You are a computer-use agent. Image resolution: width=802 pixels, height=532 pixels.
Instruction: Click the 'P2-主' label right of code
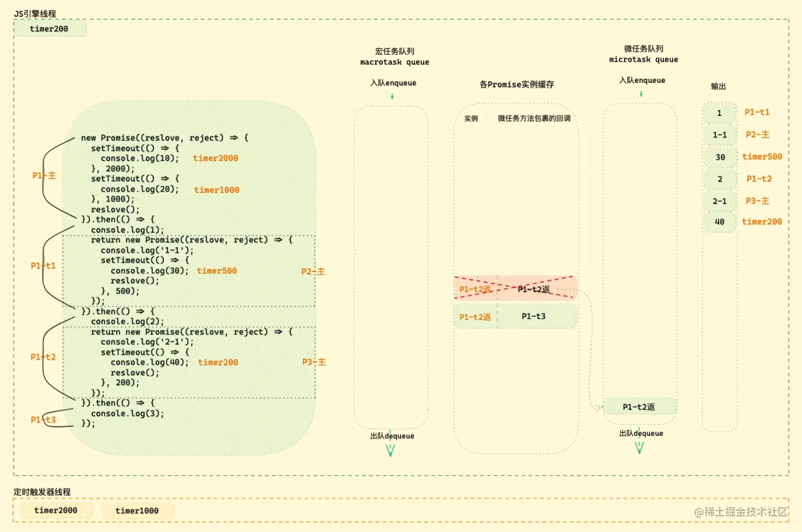coord(313,271)
